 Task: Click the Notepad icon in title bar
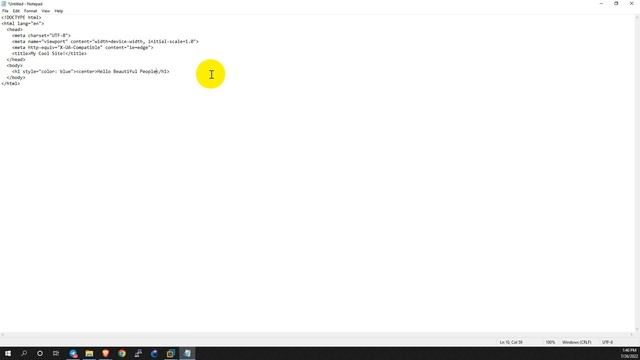pyautogui.click(x=4, y=4)
